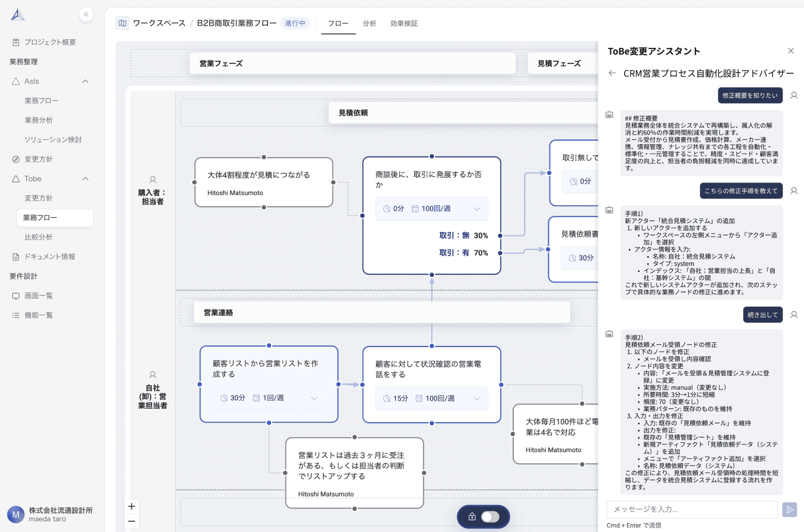Click the workspace map icon beside ワークスペース breadcrumb
This screenshot has width=804, height=532.
[122, 23]
